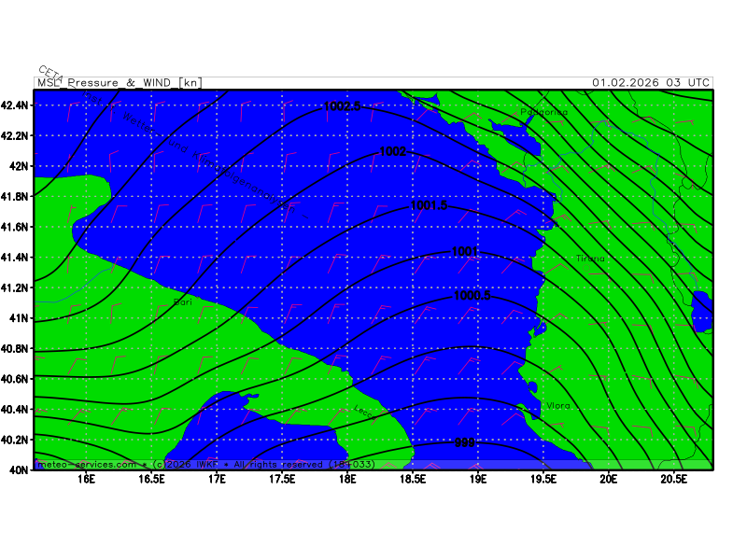Click the 20.5E longitude axis label
The image size is (747, 560).
click(673, 479)
